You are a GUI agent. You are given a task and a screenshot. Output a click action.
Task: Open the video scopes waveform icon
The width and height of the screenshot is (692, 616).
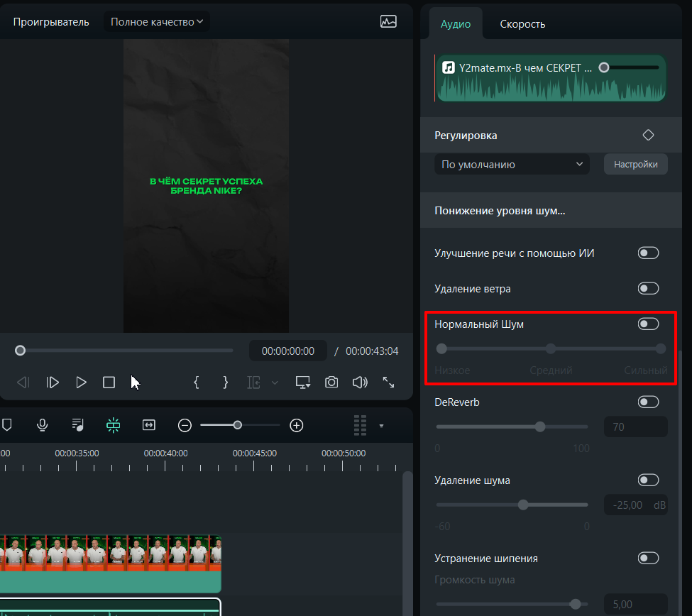click(388, 21)
